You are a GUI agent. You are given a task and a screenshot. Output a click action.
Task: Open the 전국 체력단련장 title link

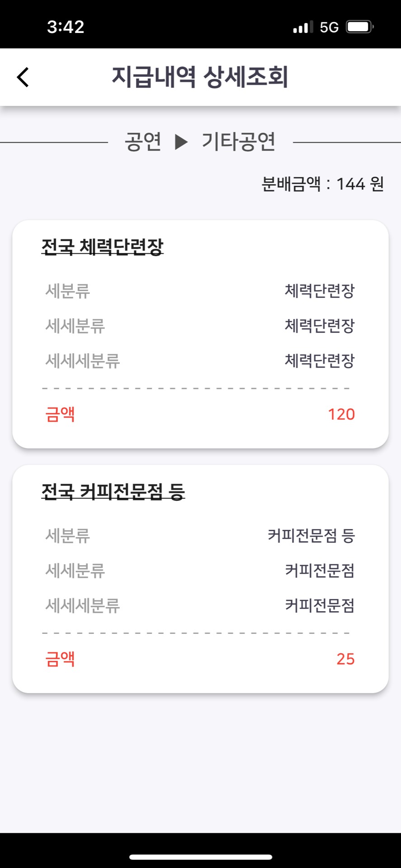[x=102, y=247]
